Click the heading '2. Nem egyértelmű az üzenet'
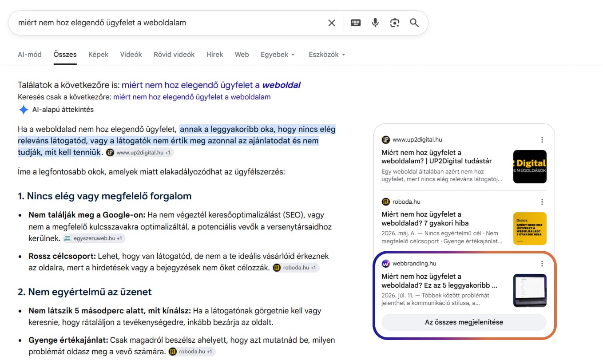This screenshot has height=364, width=603. point(85,292)
